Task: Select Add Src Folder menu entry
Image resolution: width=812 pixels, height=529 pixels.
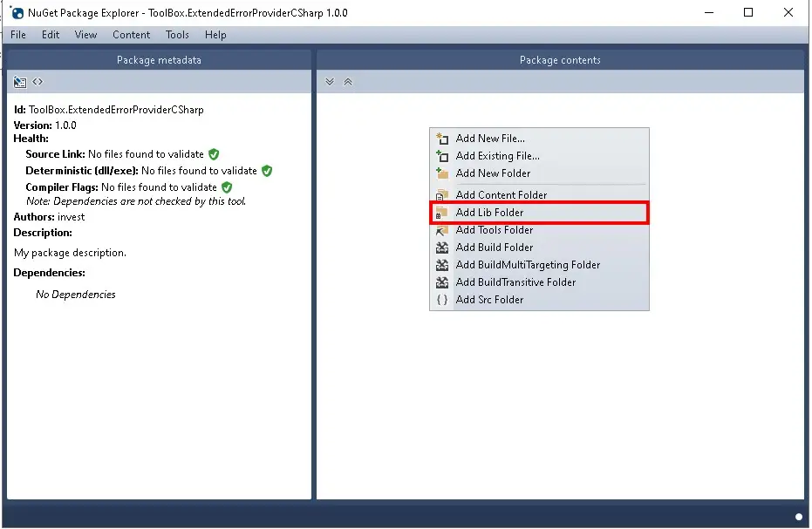Action: [539, 300]
